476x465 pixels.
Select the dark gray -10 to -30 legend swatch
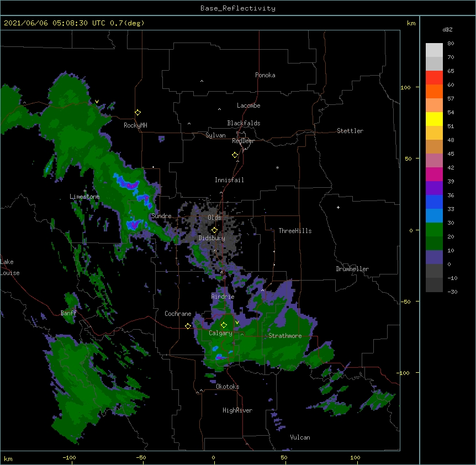[x=434, y=285]
